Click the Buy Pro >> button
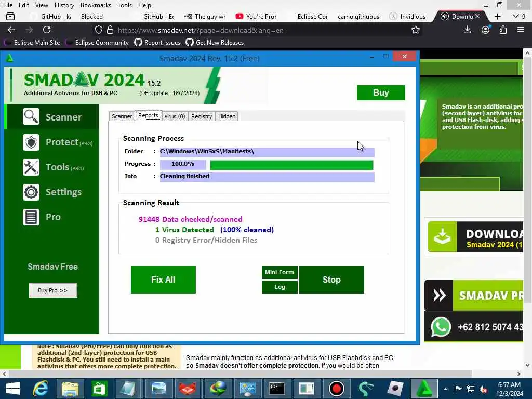 pos(53,290)
